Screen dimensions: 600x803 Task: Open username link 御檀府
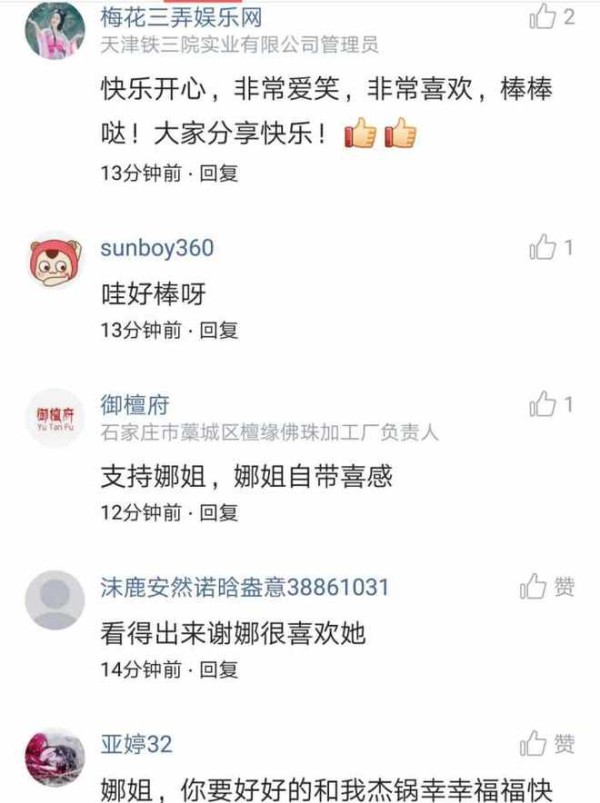135,405
